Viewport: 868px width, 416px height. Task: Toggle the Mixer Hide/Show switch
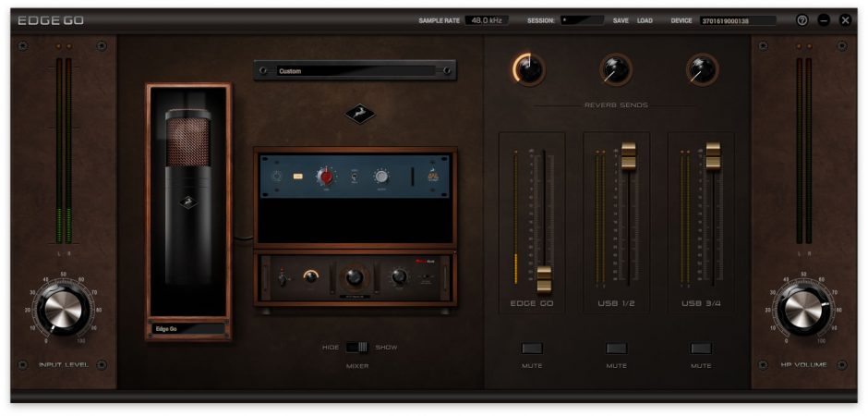click(x=357, y=347)
